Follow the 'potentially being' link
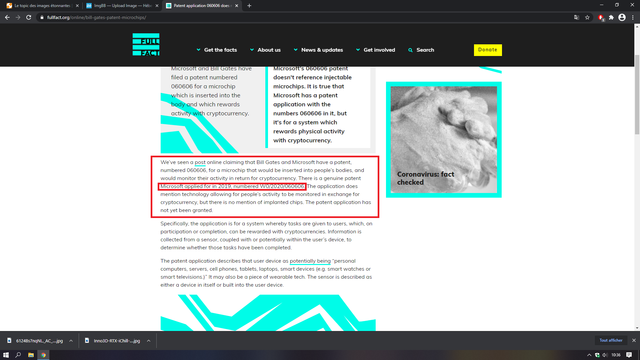640x360 pixels. coord(310,261)
